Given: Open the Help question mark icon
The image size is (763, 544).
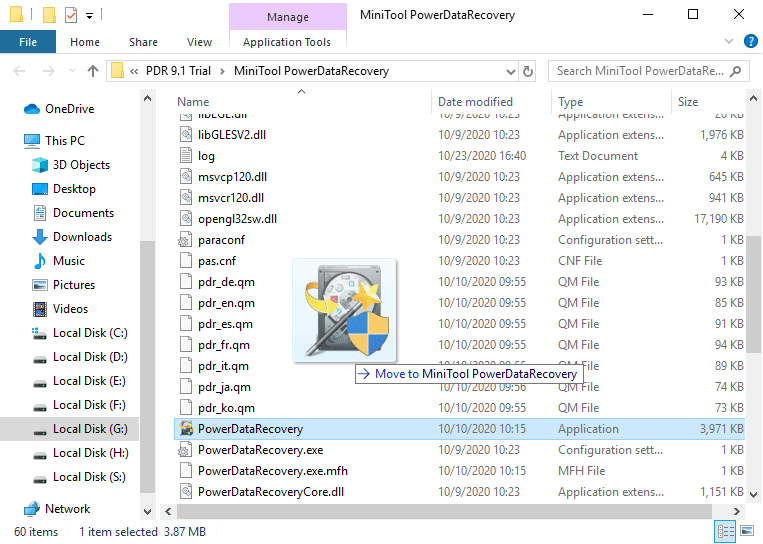Looking at the screenshot, I should coord(750,41).
